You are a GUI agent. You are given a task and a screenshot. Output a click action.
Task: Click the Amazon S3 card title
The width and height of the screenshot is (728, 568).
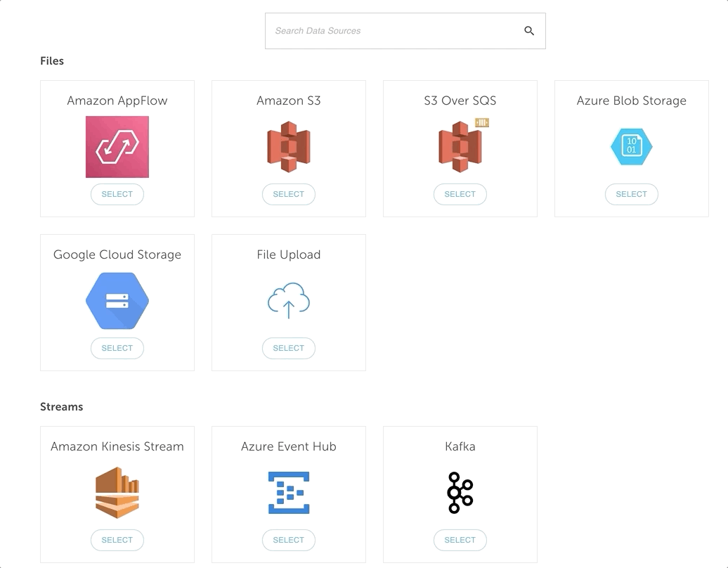click(x=288, y=101)
